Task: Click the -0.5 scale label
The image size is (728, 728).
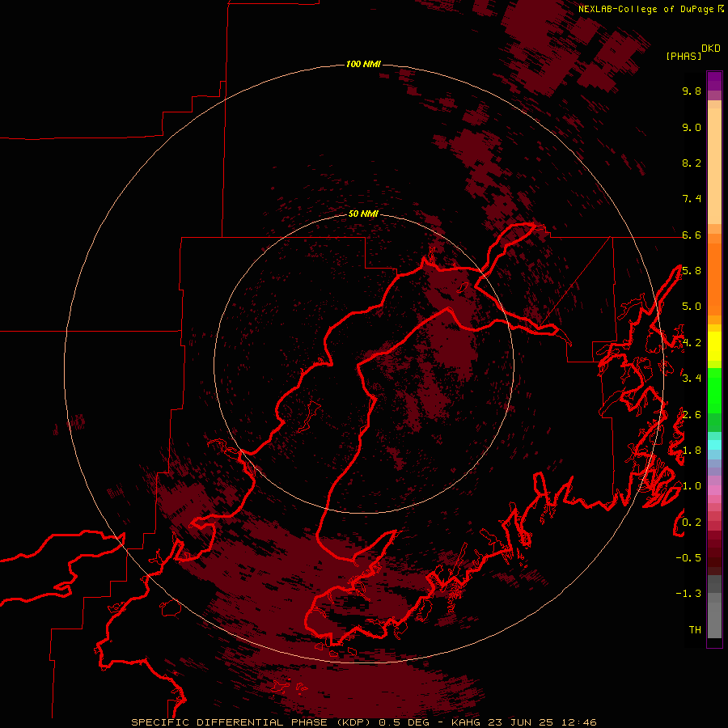Action: (688, 558)
